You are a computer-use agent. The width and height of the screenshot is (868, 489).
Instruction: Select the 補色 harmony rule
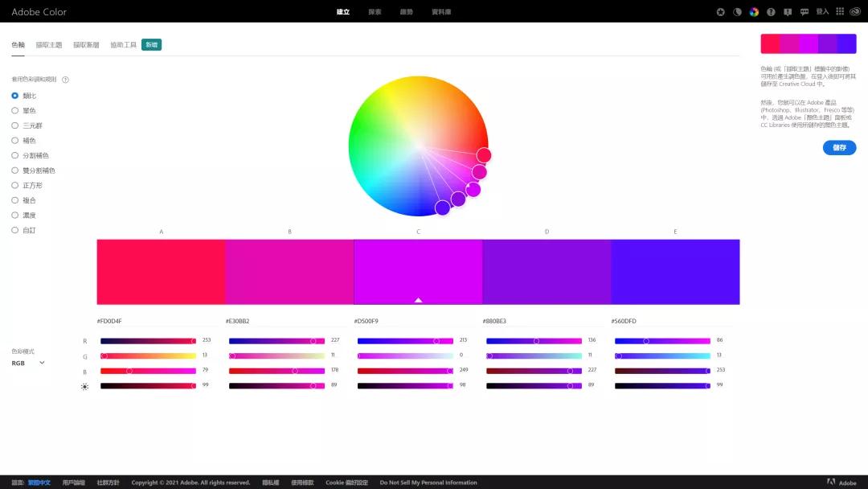click(24, 141)
